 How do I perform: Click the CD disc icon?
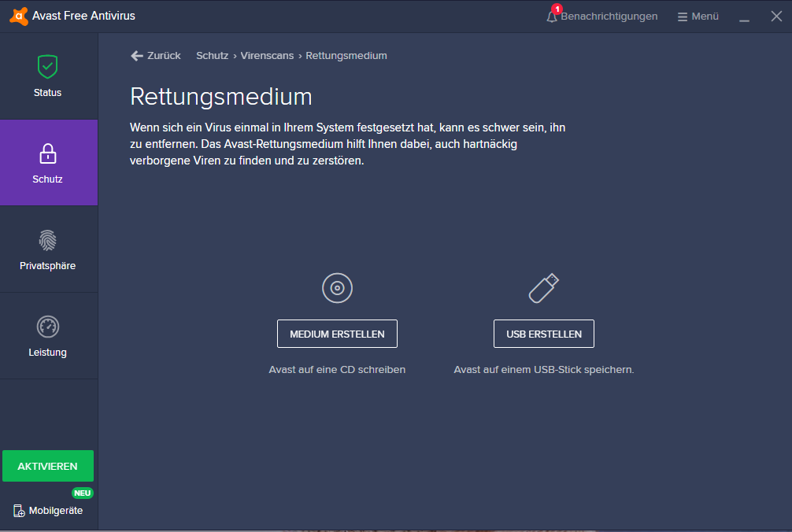[x=338, y=288]
